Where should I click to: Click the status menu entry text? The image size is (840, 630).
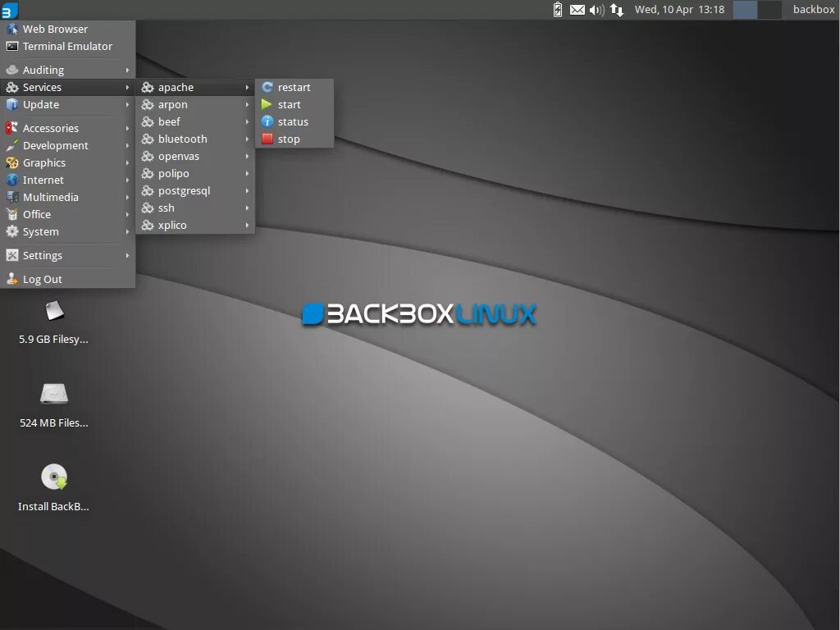click(x=293, y=121)
